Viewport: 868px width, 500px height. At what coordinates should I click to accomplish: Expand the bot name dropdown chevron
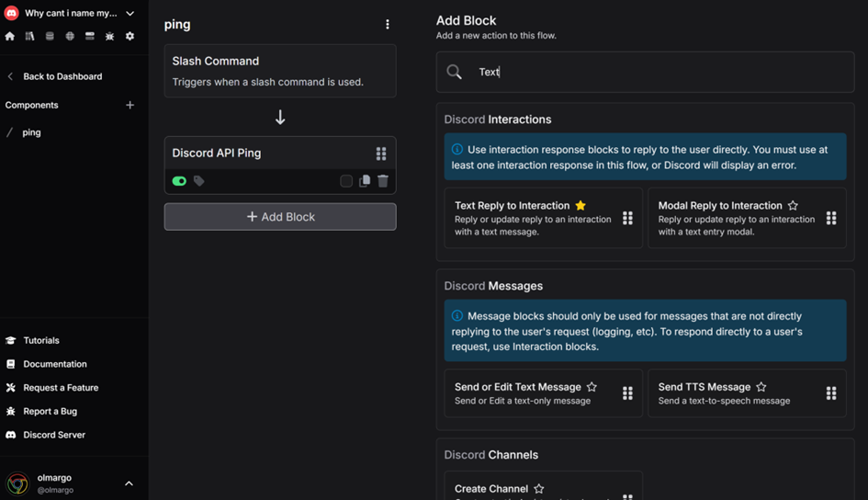click(130, 13)
